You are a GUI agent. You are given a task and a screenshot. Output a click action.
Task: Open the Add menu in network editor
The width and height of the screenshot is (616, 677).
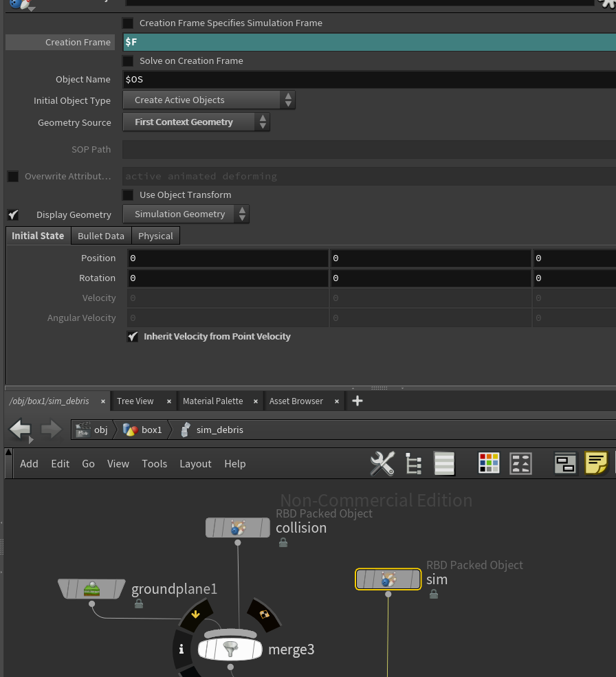[x=29, y=464]
